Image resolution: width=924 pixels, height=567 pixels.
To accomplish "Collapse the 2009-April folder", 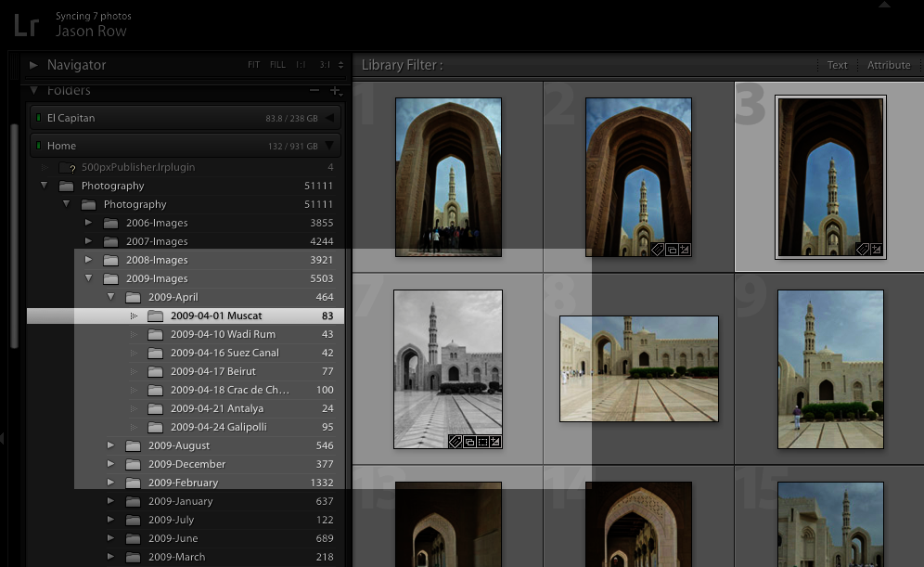I will (x=110, y=296).
